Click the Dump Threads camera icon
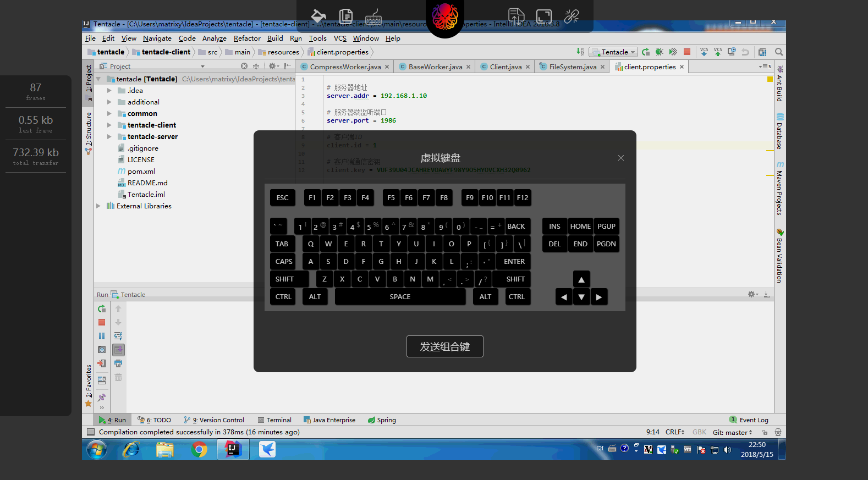Viewport: 868px width, 480px height. [x=102, y=350]
